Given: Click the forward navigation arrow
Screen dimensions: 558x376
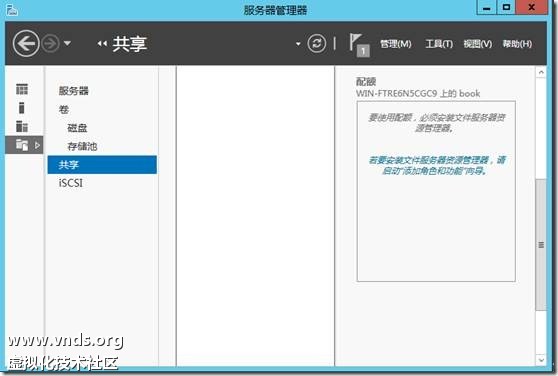Looking at the screenshot, I should [51, 44].
